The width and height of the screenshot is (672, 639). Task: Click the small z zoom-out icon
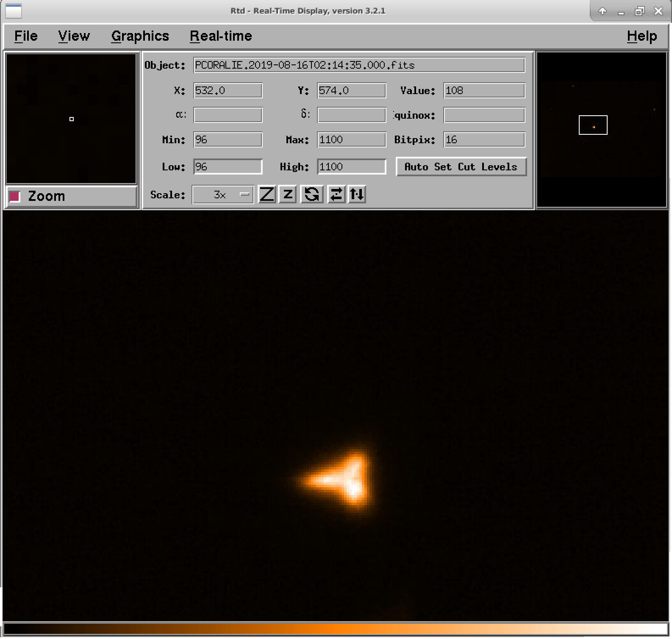288,194
